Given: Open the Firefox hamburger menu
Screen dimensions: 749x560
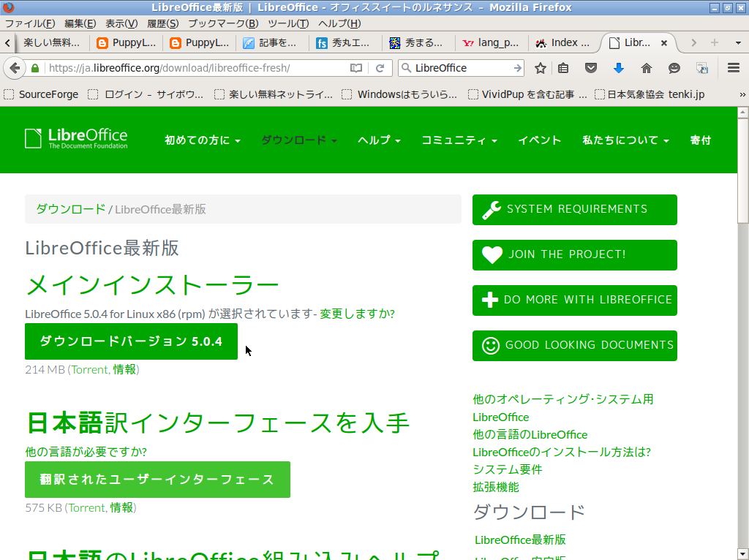Looking at the screenshot, I should pyautogui.click(x=734, y=68).
